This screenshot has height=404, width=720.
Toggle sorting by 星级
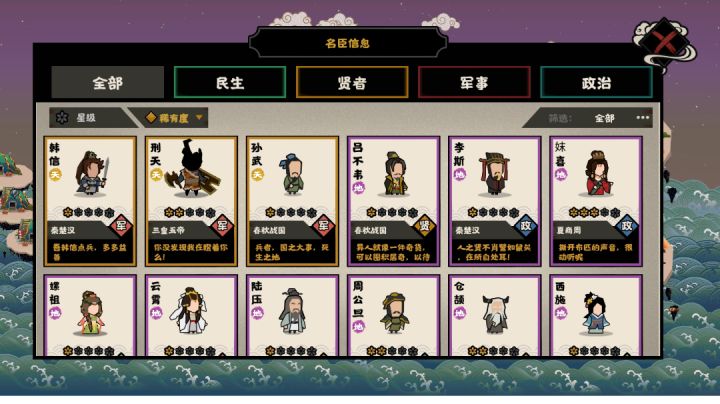pyautogui.click(x=86, y=118)
